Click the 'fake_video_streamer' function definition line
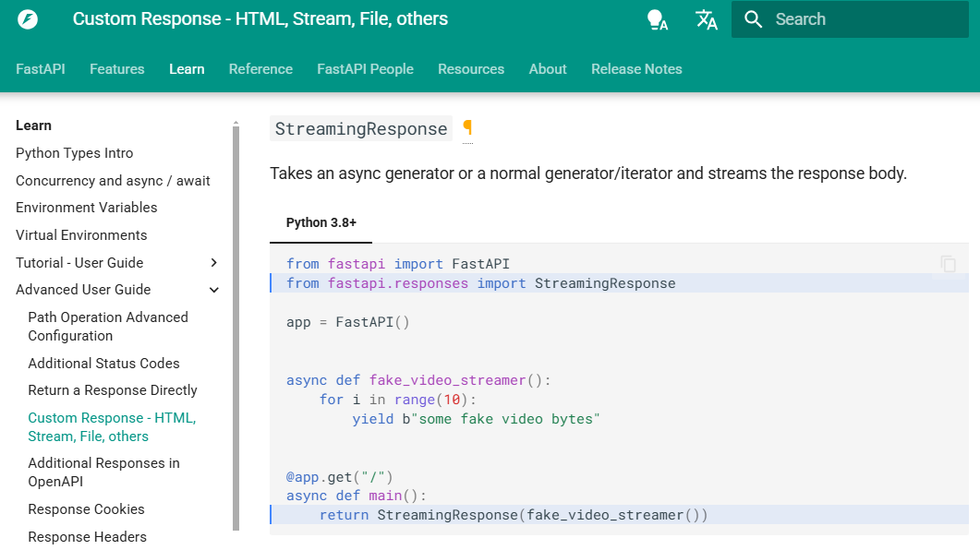Screen dimensions: 980x550 [x=418, y=380]
